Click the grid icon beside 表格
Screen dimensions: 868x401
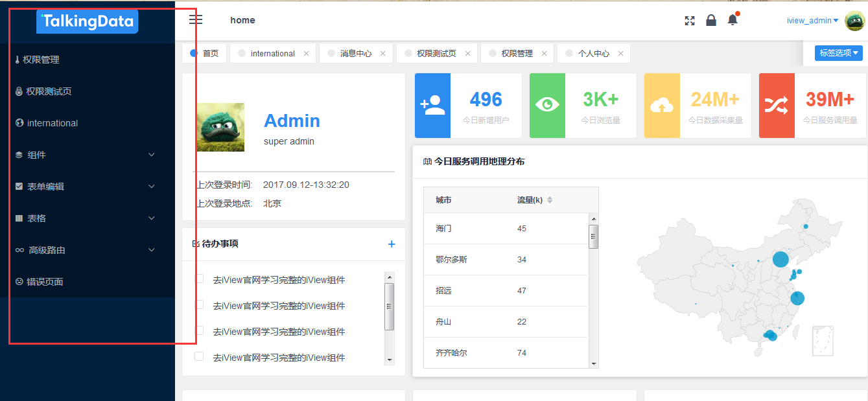pyautogui.click(x=19, y=218)
